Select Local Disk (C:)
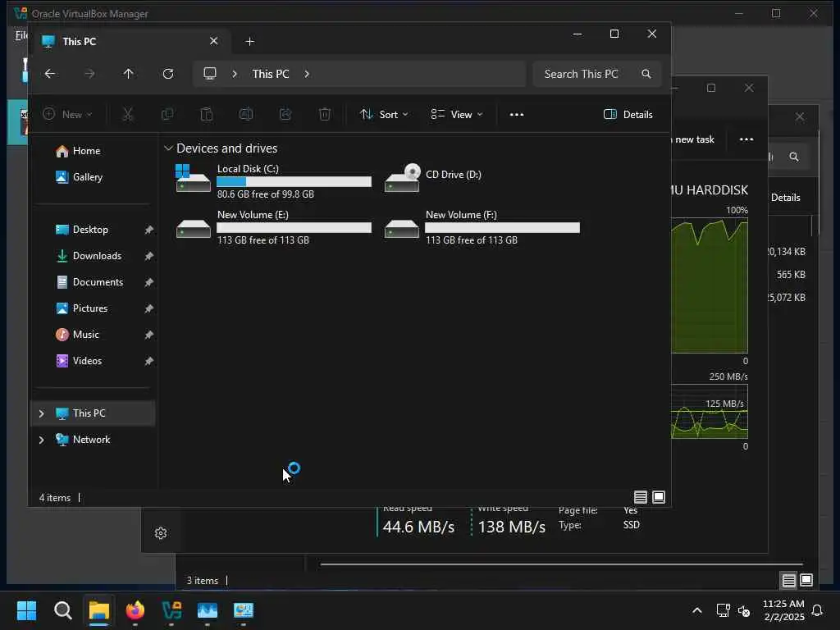Screen dimensions: 840x630 click(273, 181)
